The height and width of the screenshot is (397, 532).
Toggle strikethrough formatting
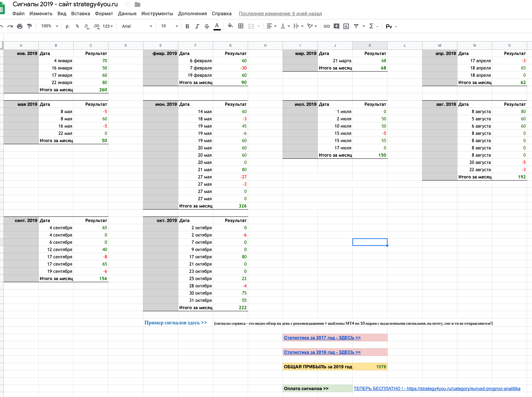207,26
